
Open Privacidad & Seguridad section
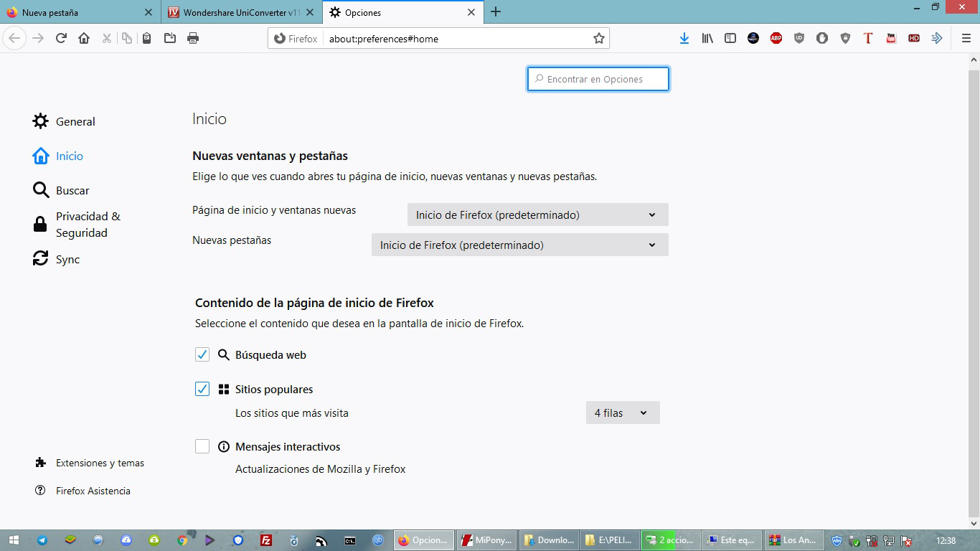click(77, 225)
